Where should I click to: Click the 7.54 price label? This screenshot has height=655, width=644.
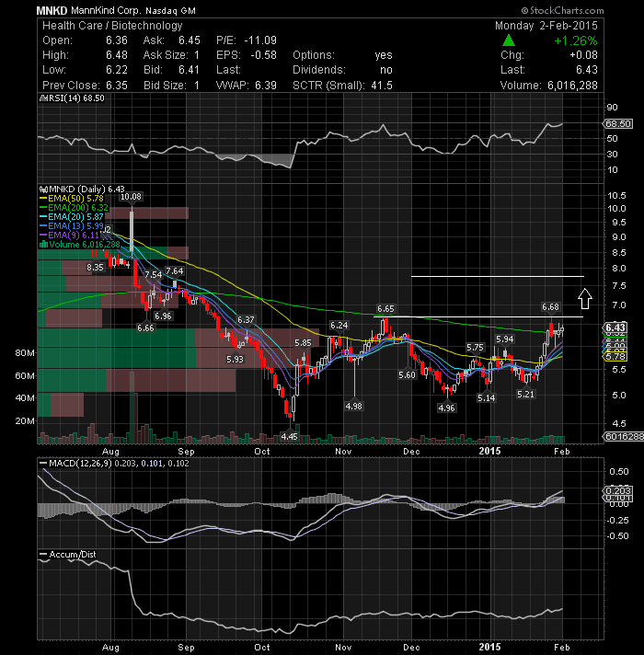(154, 274)
